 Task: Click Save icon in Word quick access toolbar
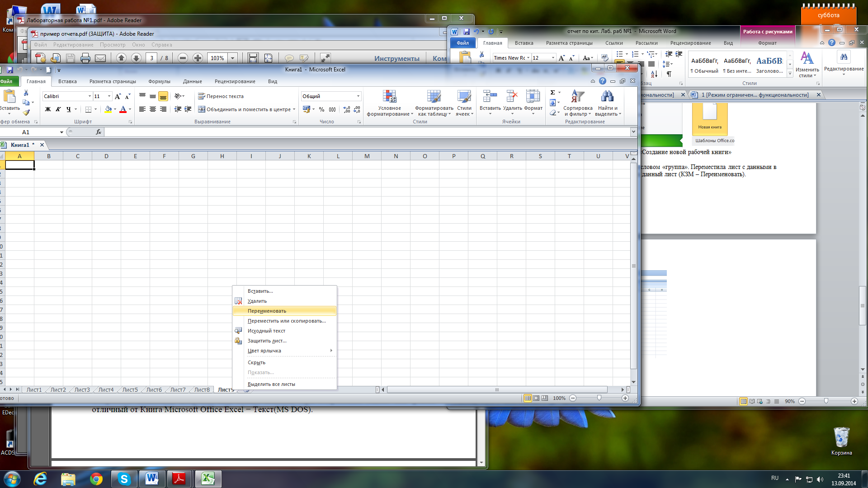click(466, 32)
